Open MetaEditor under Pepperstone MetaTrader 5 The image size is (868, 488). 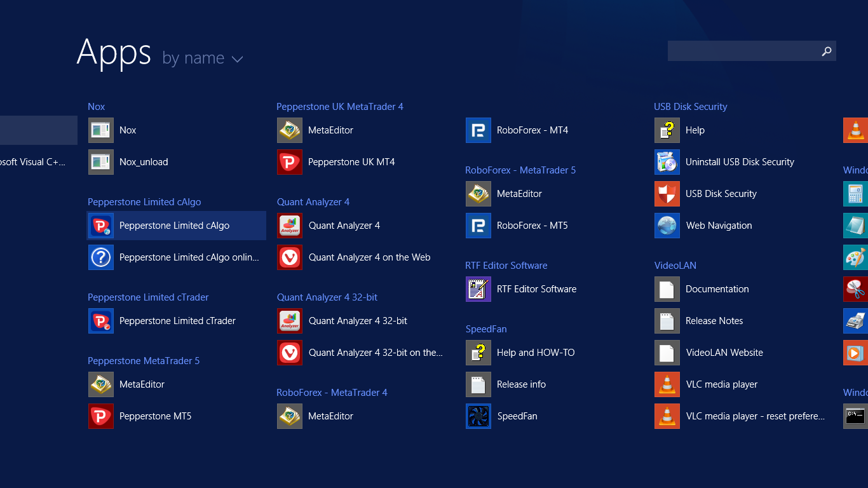[176, 384]
